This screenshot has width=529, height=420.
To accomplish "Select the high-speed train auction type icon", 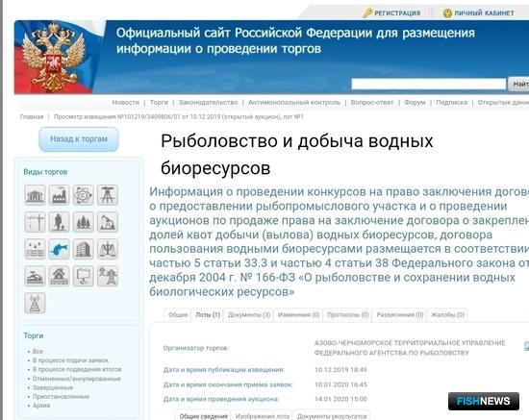I will point(35,276).
